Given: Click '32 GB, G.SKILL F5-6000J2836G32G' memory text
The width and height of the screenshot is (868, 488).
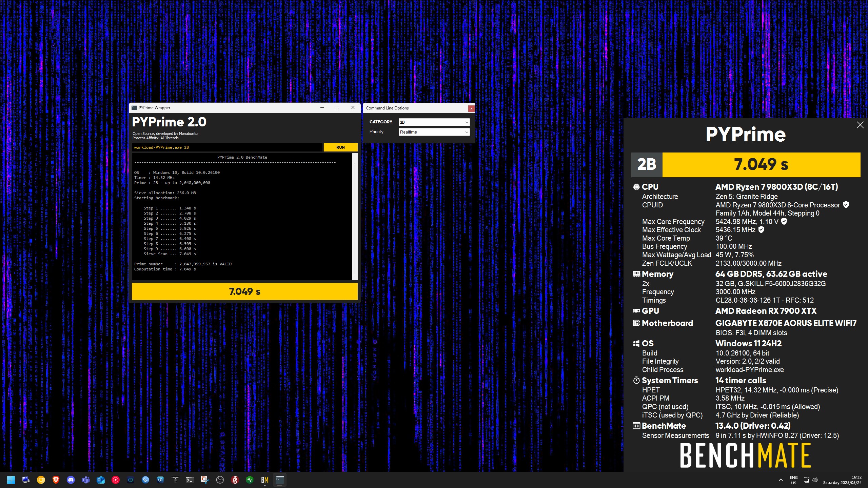Looking at the screenshot, I should [x=771, y=284].
